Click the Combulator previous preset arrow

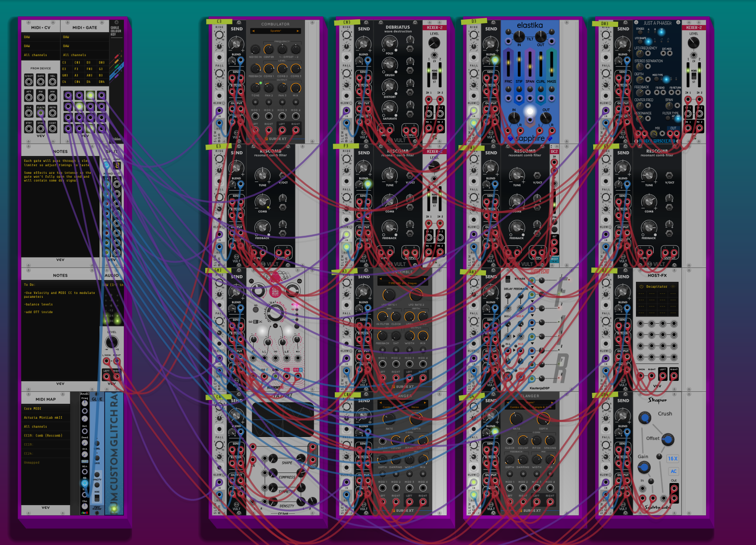(x=253, y=31)
